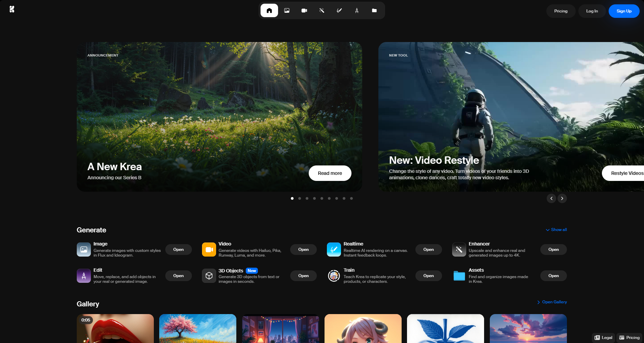Open the Edit tool from top navigation

[x=357, y=10]
